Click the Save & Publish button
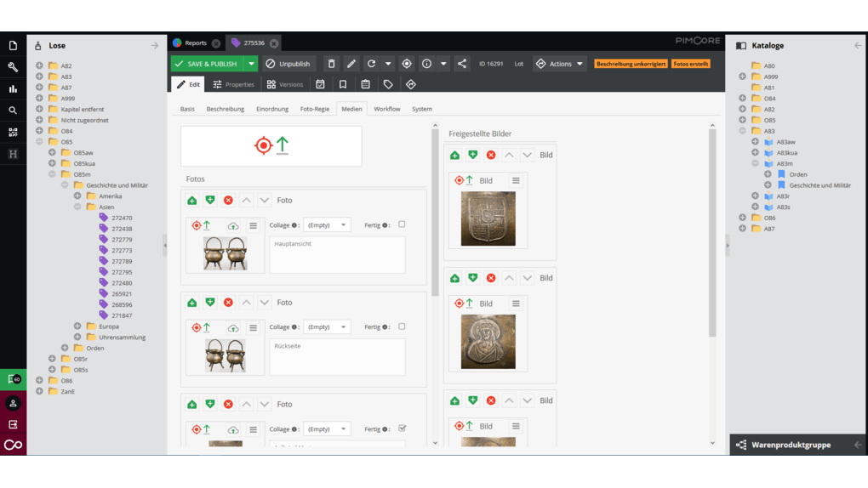The width and height of the screenshot is (868, 488). (x=208, y=64)
